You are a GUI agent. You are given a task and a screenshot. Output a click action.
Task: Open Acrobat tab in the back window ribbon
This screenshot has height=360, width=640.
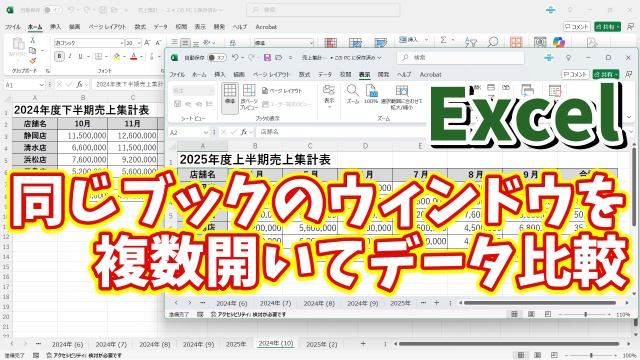pyautogui.click(x=266, y=27)
